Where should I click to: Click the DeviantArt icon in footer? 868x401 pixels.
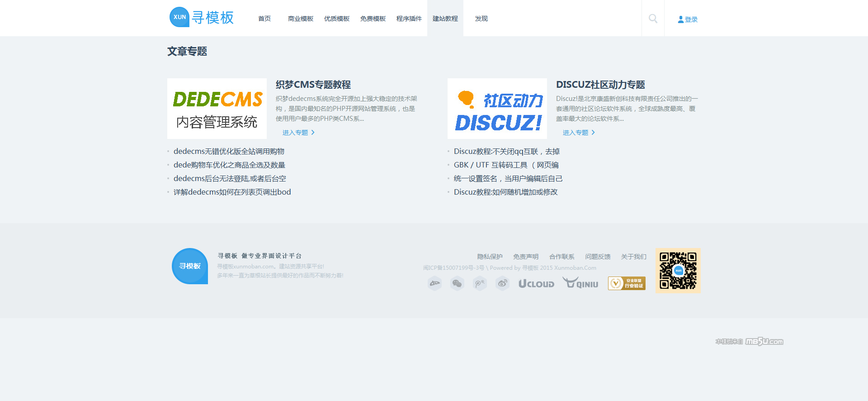[x=434, y=283]
